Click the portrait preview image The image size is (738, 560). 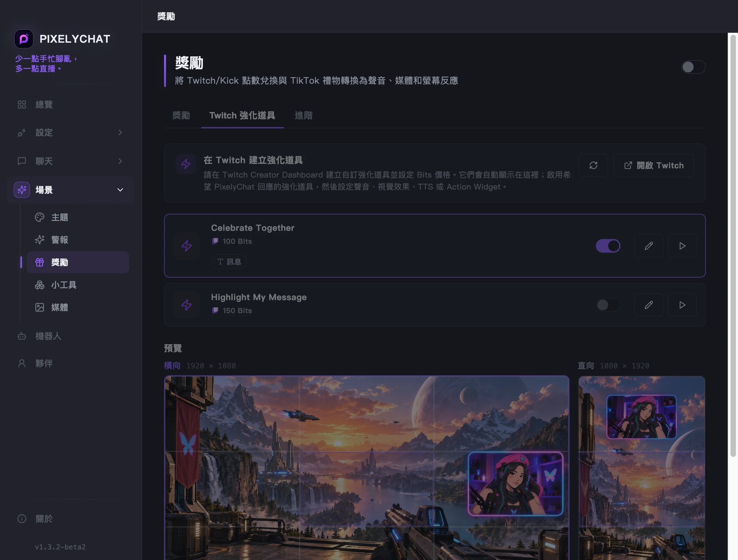coord(641,468)
